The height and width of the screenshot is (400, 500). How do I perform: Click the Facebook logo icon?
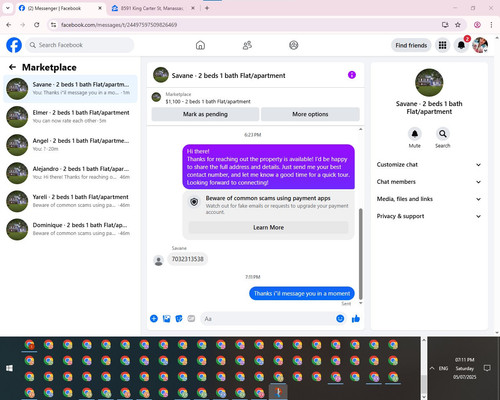14,45
